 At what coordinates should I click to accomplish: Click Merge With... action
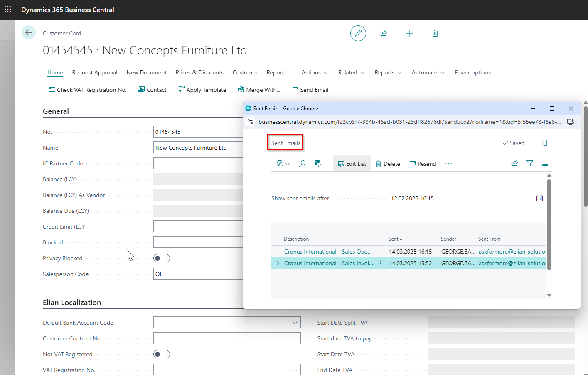[258, 90]
